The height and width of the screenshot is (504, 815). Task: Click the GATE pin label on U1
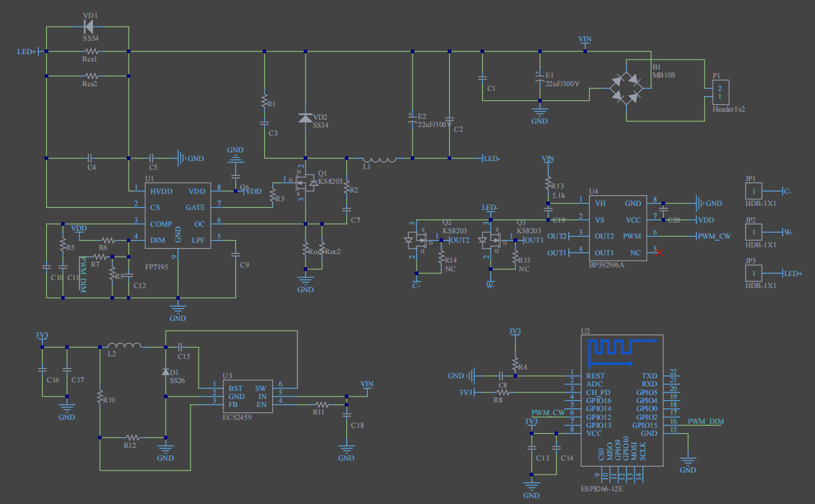pos(195,207)
